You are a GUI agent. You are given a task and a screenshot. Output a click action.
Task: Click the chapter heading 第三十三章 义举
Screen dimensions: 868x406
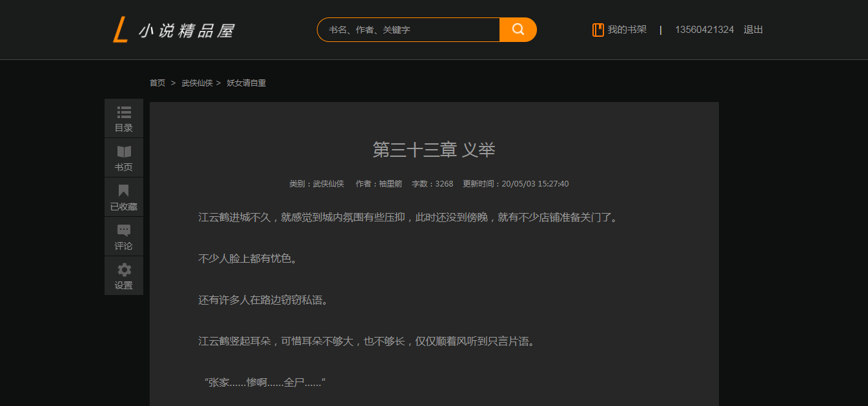pos(434,150)
